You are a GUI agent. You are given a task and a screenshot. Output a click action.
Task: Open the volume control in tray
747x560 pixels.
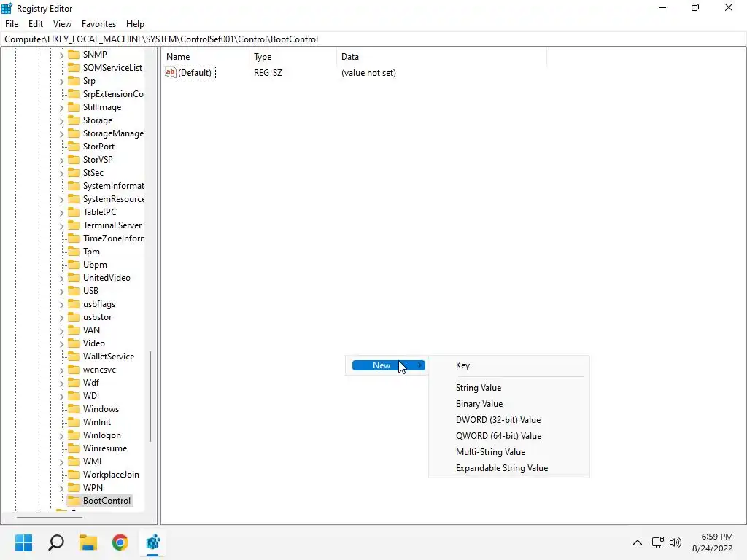(676, 542)
